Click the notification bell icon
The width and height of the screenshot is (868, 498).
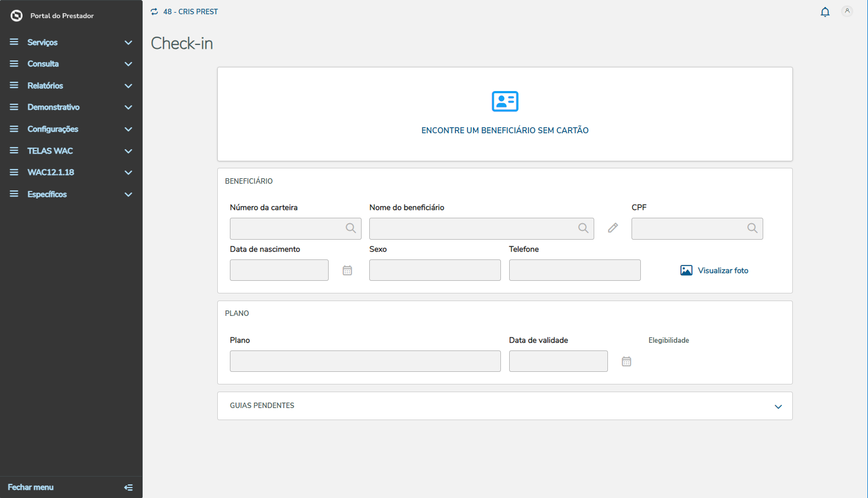pyautogui.click(x=825, y=12)
